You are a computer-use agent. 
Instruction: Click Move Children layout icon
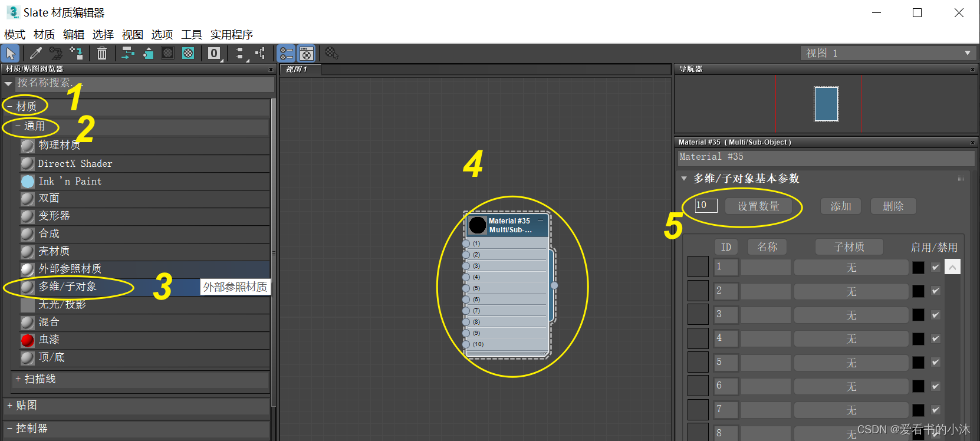point(127,53)
